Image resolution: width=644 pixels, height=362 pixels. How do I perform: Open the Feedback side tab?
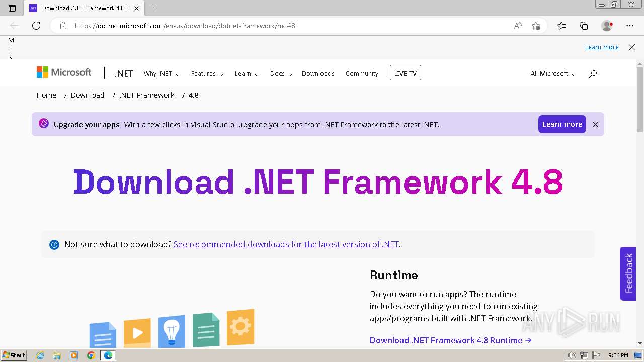pos(628,274)
